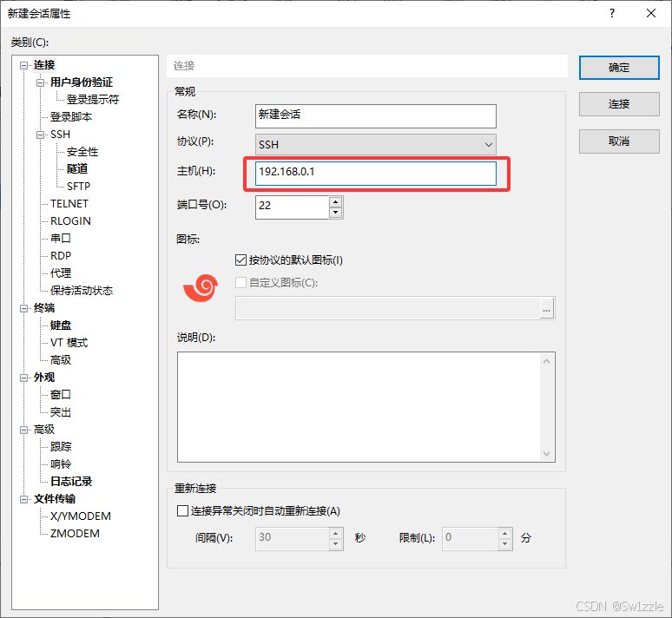Image resolution: width=672 pixels, height=618 pixels.
Task: Click the red swirl protocol icon
Action: [201, 288]
